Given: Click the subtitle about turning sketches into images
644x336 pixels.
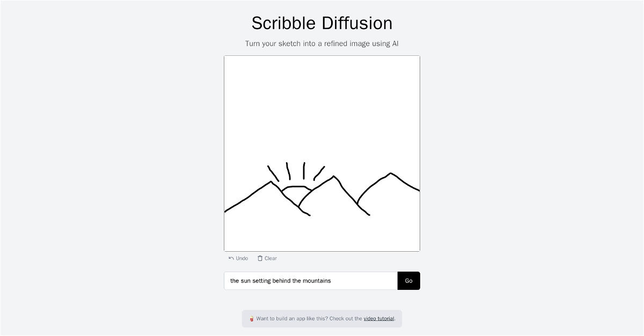Looking at the screenshot, I should tap(322, 43).
